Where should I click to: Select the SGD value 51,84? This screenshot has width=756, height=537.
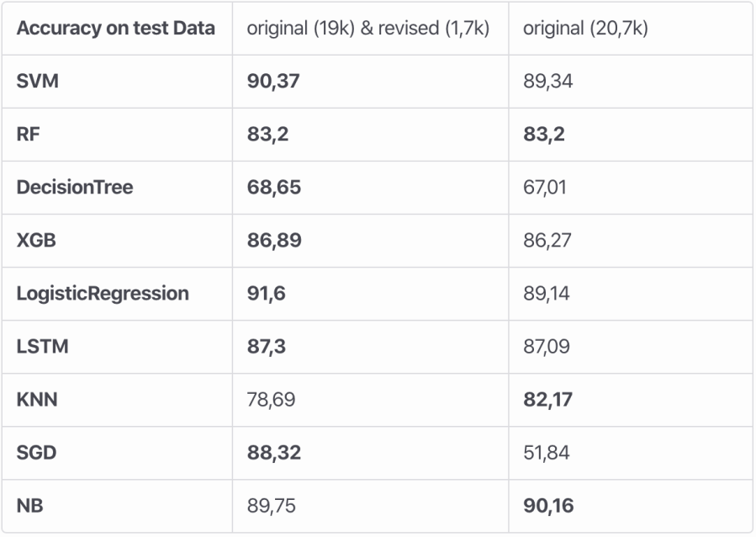coord(547,453)
